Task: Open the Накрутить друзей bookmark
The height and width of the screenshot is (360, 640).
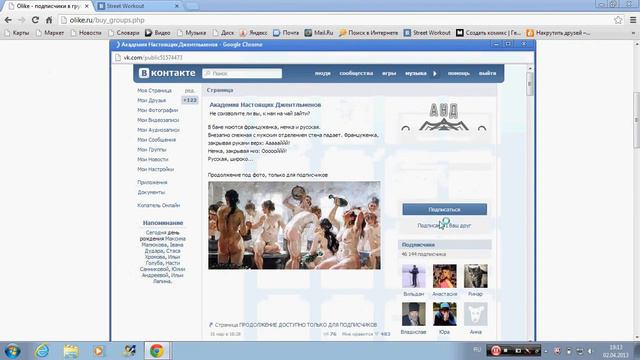Action: point(558,33)
